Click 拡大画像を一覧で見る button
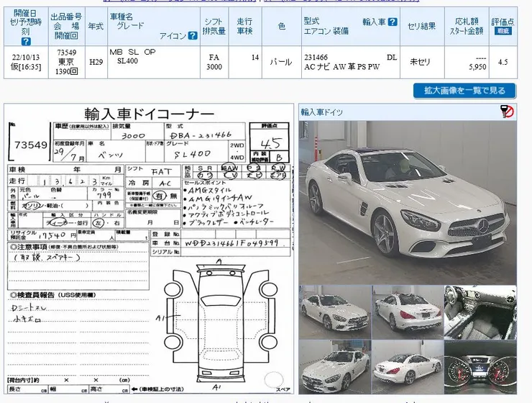 click(x=464, y=91)
